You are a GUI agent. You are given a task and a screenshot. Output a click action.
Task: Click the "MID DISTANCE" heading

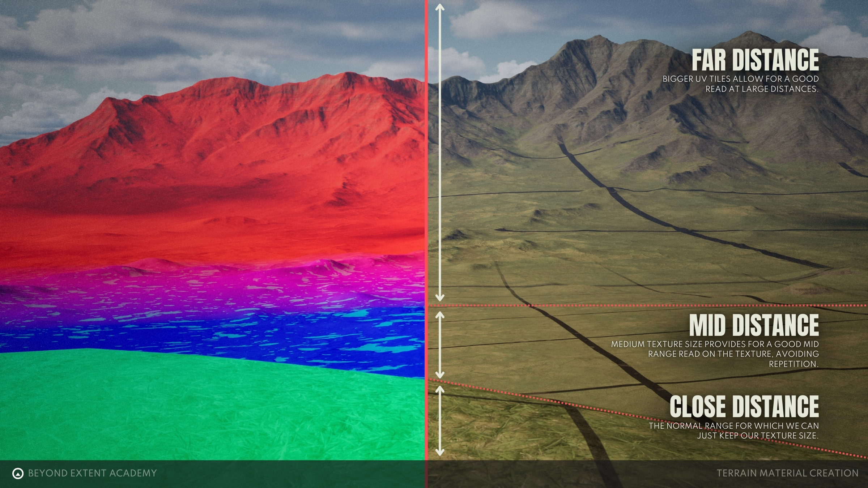754,325
